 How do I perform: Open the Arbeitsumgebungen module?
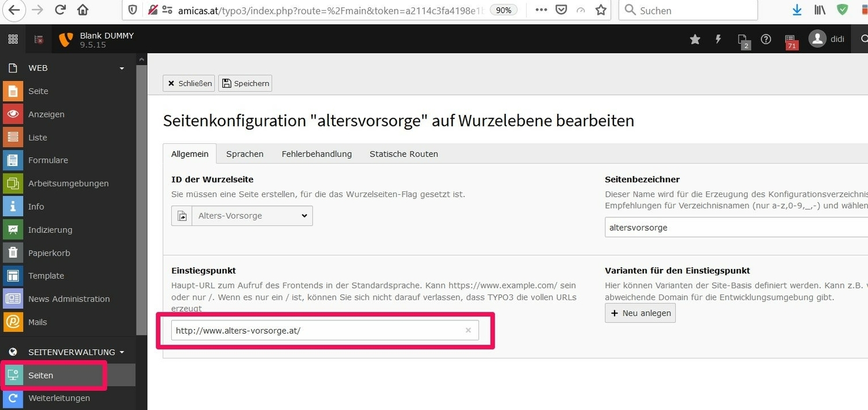coord(68,183)
